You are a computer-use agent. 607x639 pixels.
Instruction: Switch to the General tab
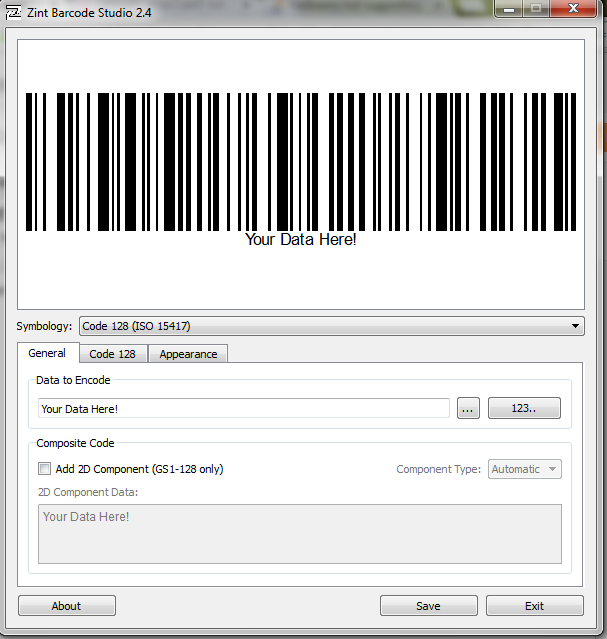(x=47, y=353)
